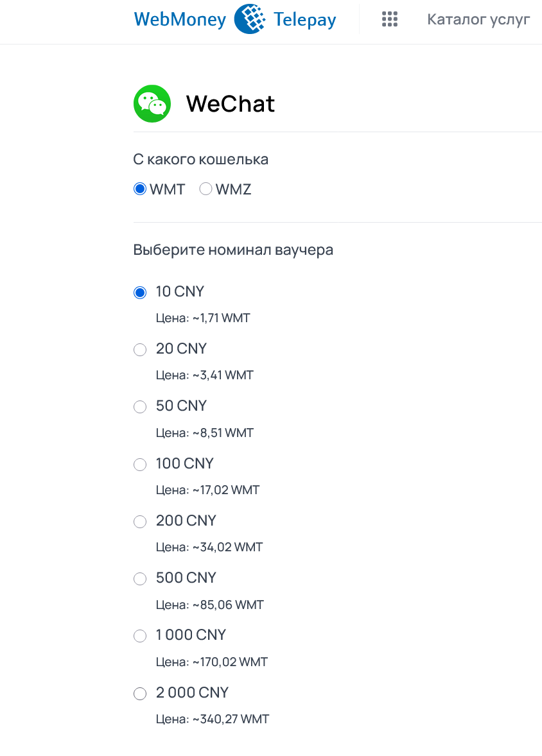Choose the 10 CNY voucher option

tap(140, 293)
